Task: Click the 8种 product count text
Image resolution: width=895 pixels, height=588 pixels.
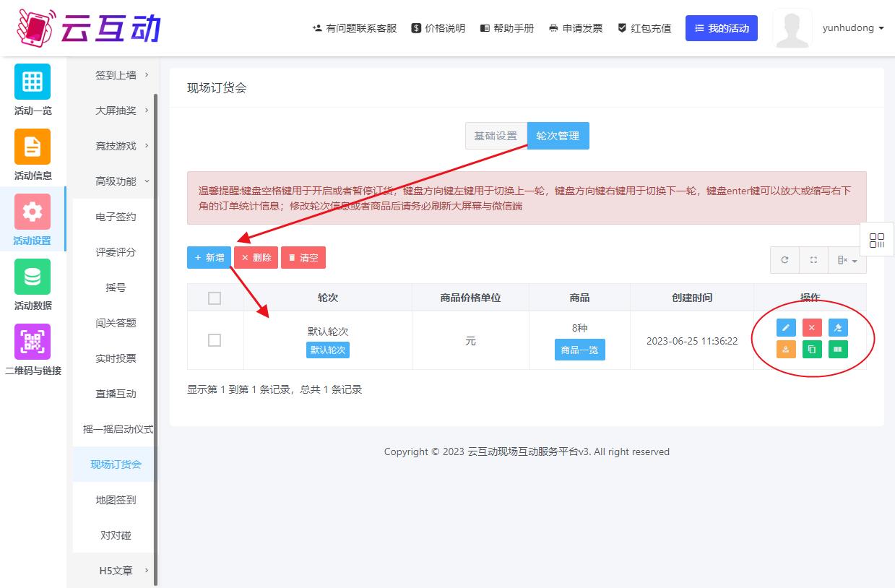Action: point(580,328)
